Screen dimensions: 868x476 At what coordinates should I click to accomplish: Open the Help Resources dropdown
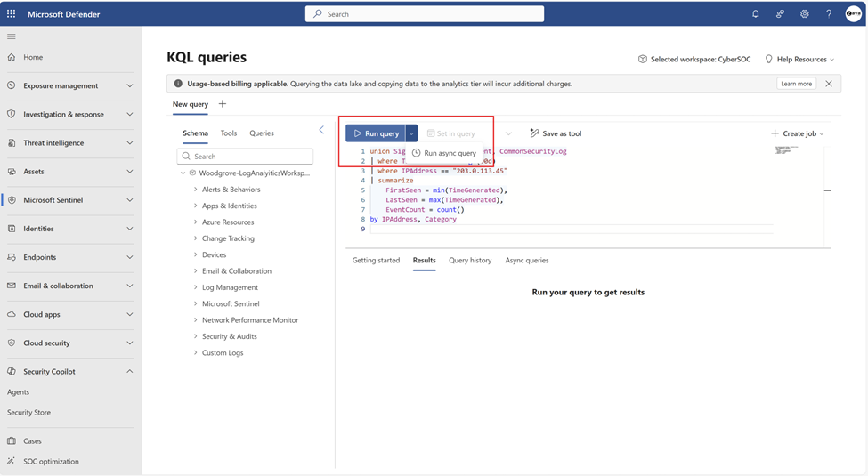(800, 60)
